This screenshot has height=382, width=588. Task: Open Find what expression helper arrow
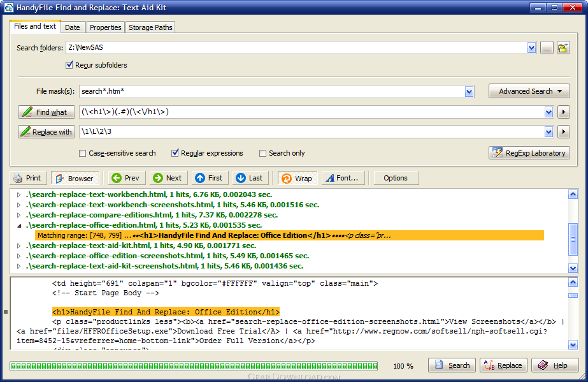pyautogui.click(x=564, y=112)
